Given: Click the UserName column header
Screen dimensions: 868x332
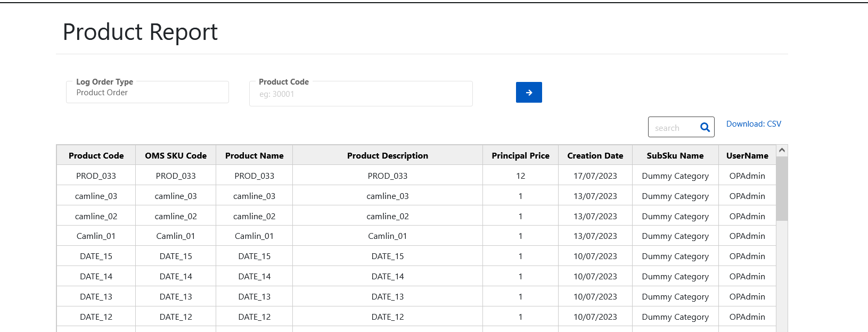Looking at the screenshot, I should pos(747,155).
